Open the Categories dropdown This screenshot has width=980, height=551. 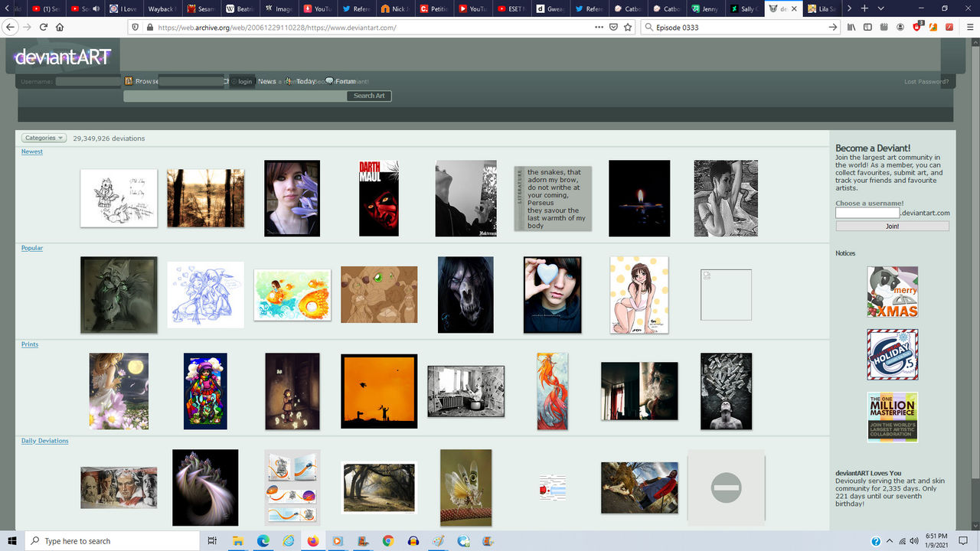pyautogui.click(x=44, y=138)
